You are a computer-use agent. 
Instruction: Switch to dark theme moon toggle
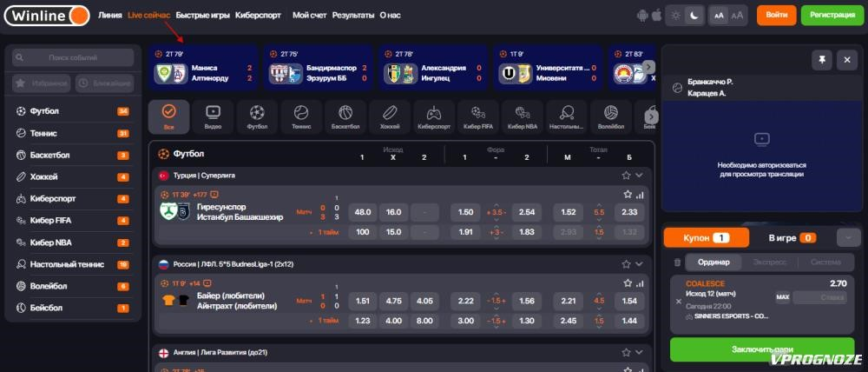tap(694, 16)
